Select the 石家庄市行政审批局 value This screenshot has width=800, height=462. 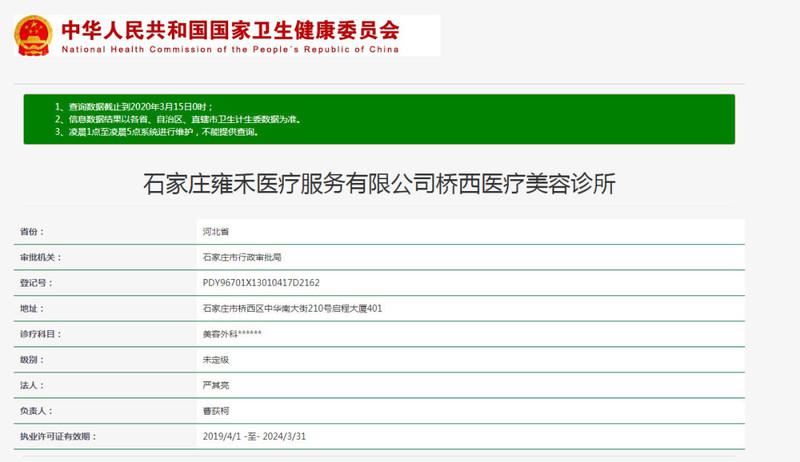241,257
